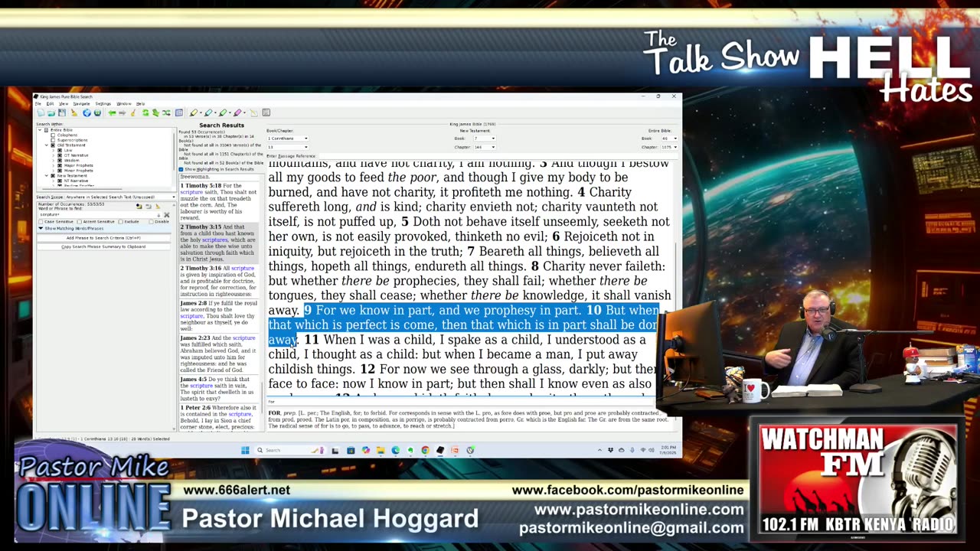The height and width of the screenshot is (551, 980).
Task: Click the add search phrase icon
Action: tap(139, 207)
